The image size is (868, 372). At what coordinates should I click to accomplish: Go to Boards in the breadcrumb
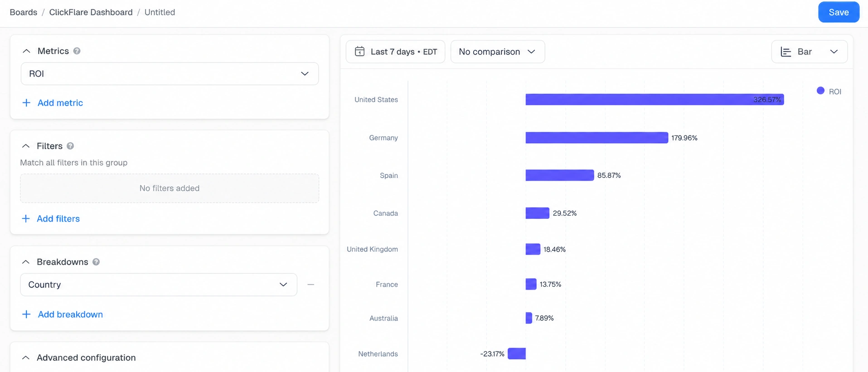[24, 12]
